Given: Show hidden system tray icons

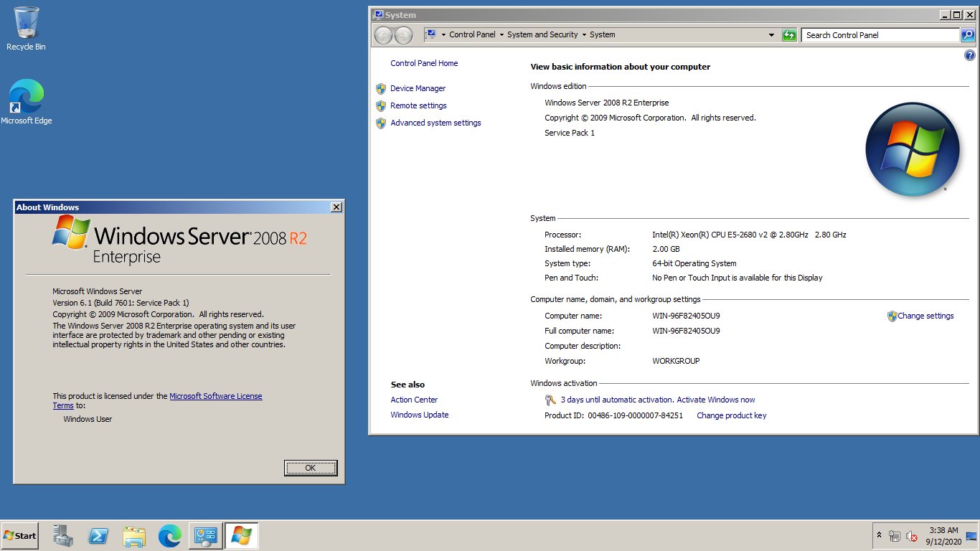Looking at the screenshot, I should click(880, 535).
